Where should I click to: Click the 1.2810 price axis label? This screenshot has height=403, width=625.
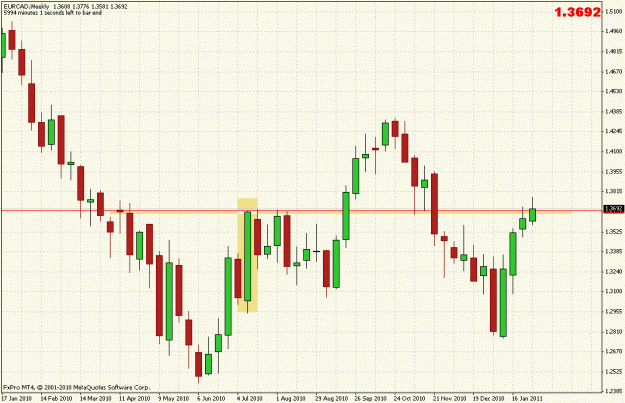(x=614, y=332)
